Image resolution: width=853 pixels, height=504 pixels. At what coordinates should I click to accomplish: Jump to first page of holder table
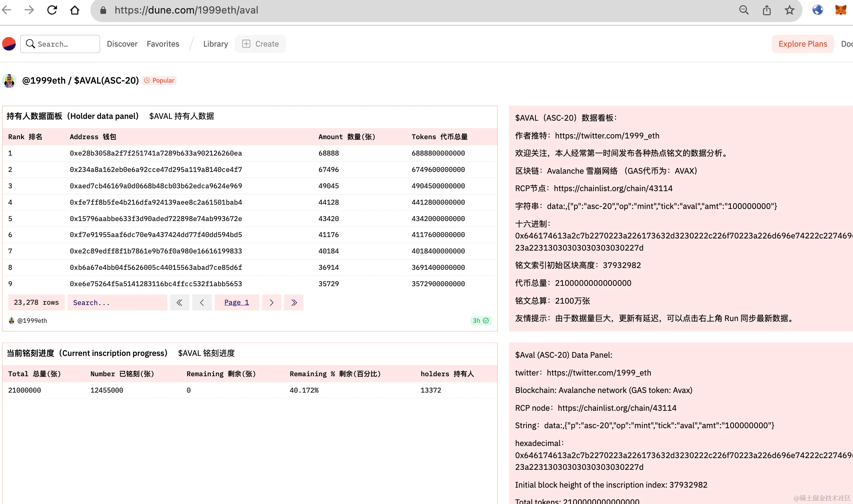(x=179, y=303)
